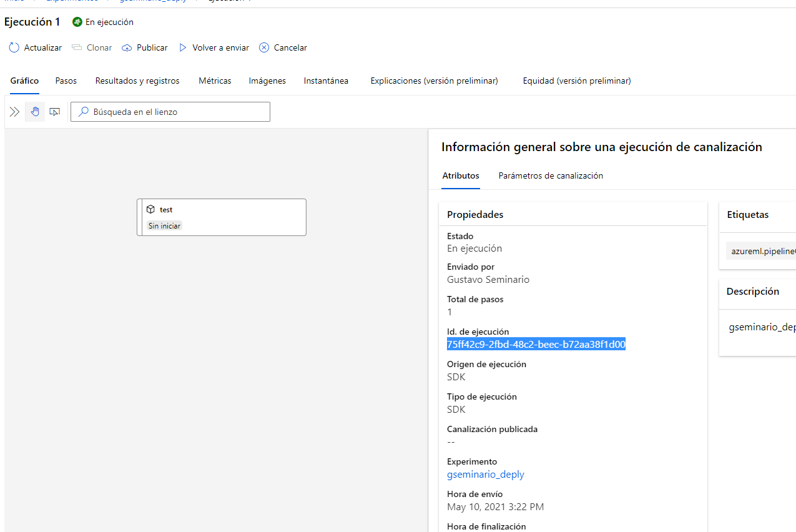Open the Parámetros de canalización tab

tap(550, 175)
